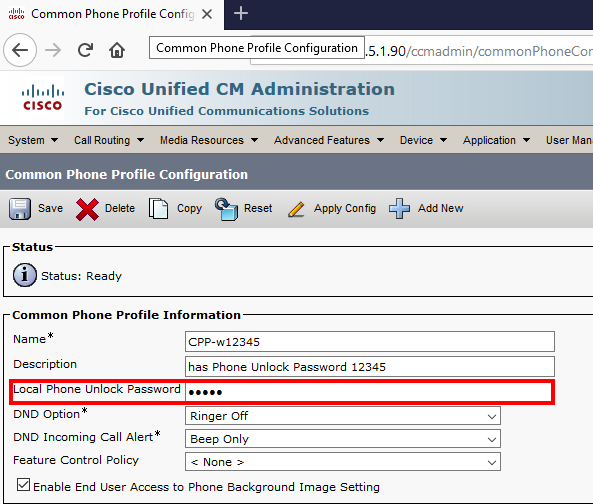This screenshot has width=593, height=504.
Task: Click the Reset icon in toolbar
Action: tap(226, 209)
